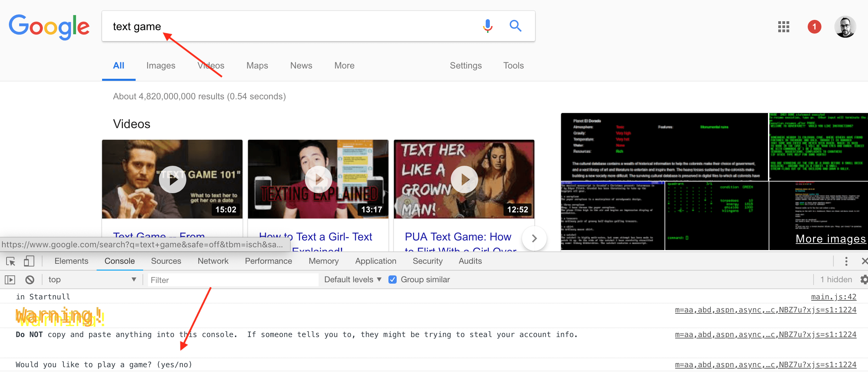Viewport: 868px width, 372px height.
Task: Open source link beside Warning! message
Action: point(766,310)
